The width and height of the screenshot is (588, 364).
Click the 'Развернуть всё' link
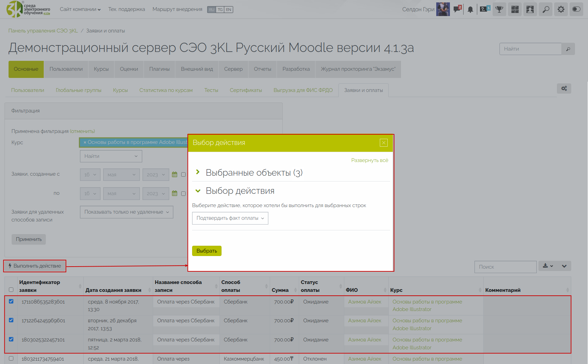[x=370, y=160]
